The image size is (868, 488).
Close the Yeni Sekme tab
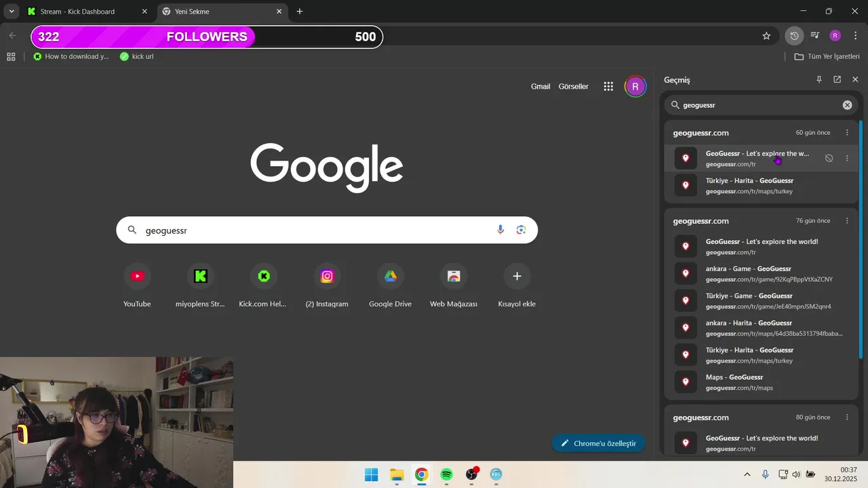click(x=279, y=12)
